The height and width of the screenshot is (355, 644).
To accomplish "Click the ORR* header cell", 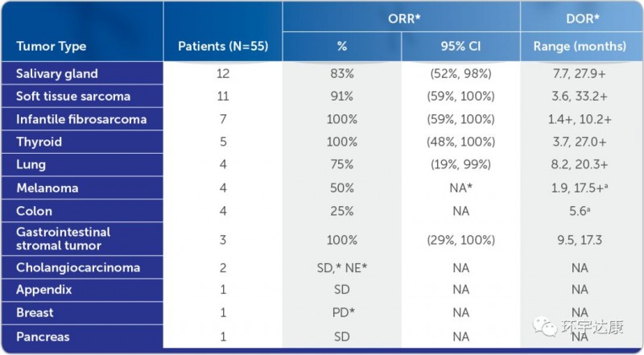I will click(400, 16).
